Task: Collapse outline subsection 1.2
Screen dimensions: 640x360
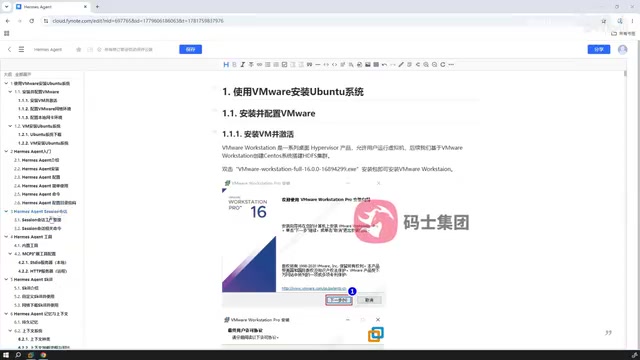Action: pos(10,126)
